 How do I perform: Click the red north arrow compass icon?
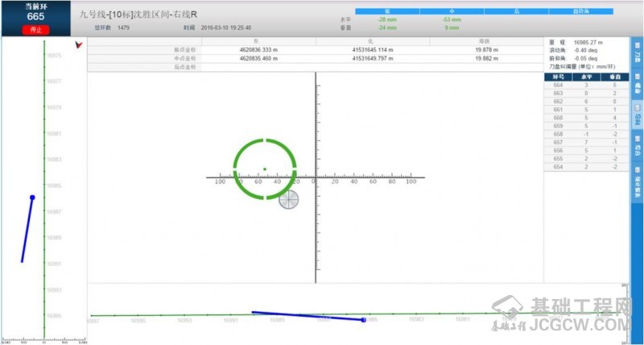pyautogui.click(x=79, y=45)
